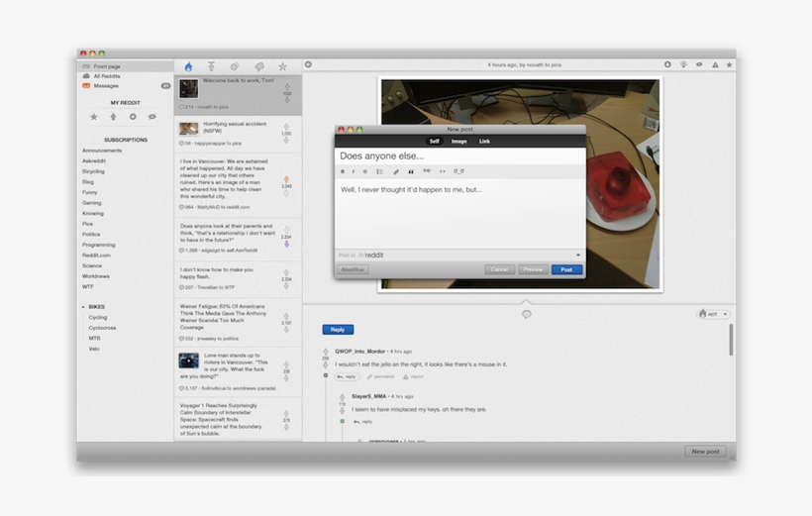Collapse QWOP_into_Mordor's comment thread

326,375
